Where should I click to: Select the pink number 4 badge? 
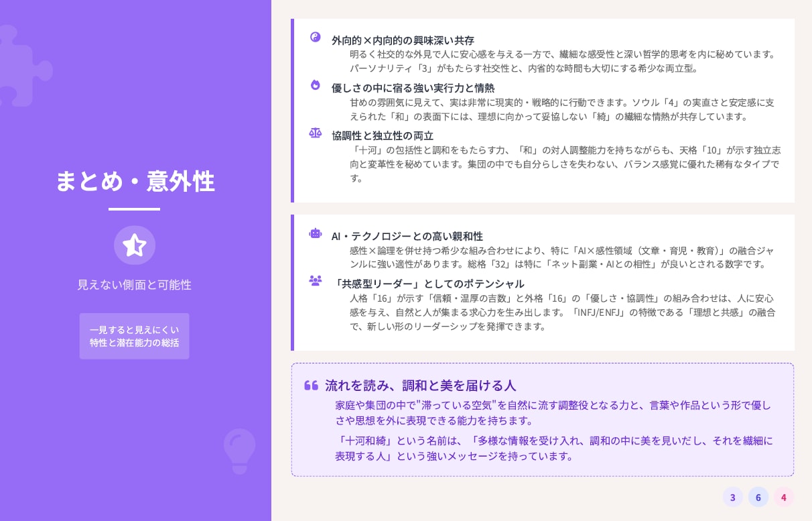(x=784, y=498)
